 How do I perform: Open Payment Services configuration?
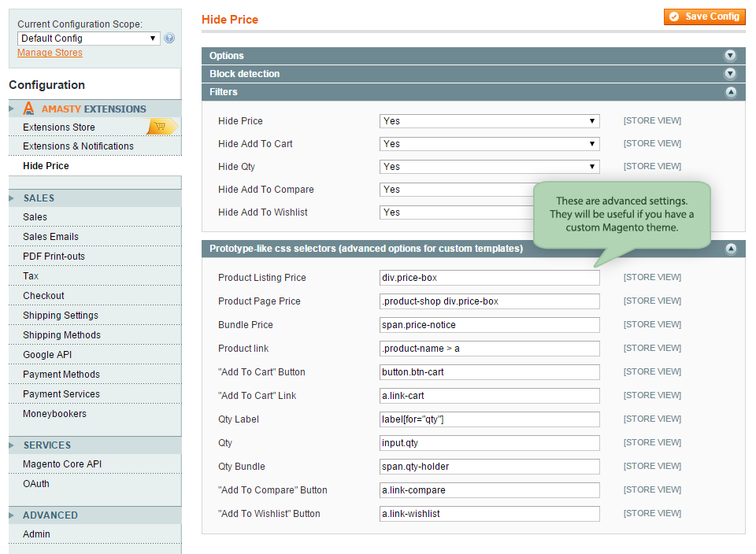pyautogui.click(x=61, y=394)
